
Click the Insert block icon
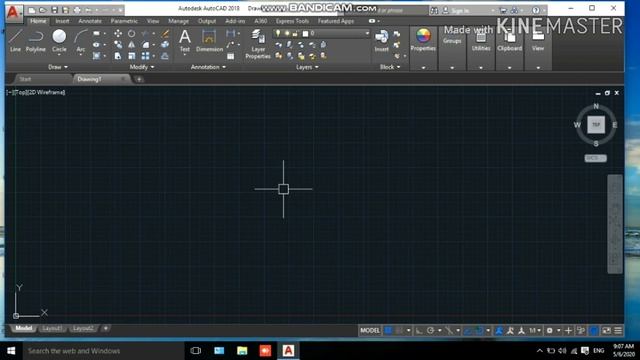pos(382,40)
